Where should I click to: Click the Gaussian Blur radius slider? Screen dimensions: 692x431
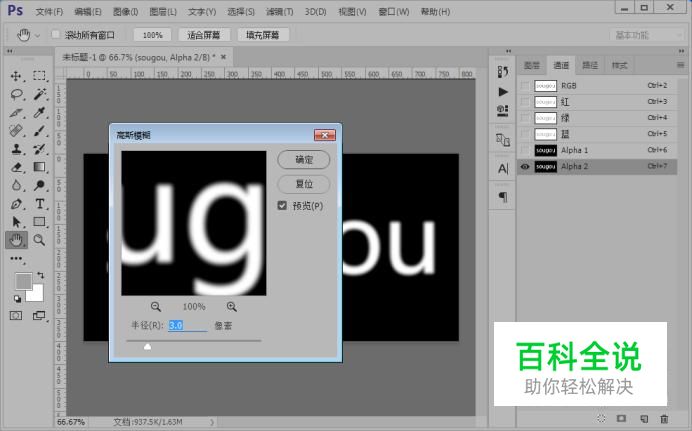click(x=148, y=346)
